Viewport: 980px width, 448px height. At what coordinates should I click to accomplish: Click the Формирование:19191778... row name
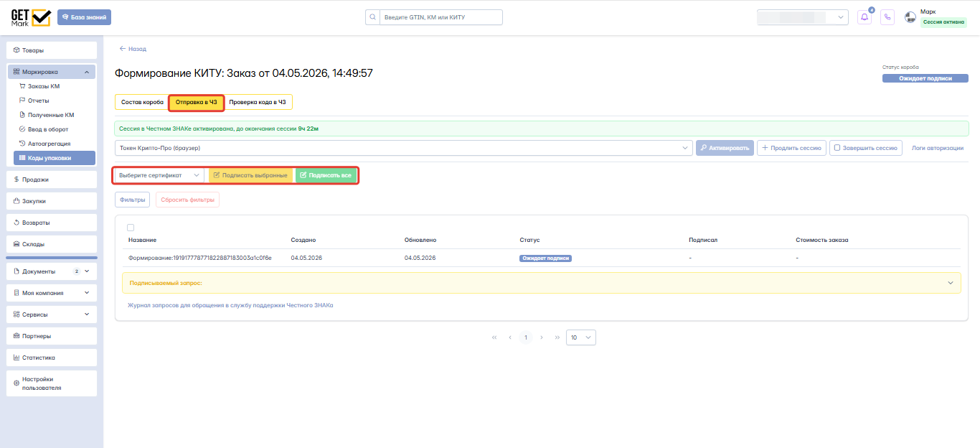(200, 258)
